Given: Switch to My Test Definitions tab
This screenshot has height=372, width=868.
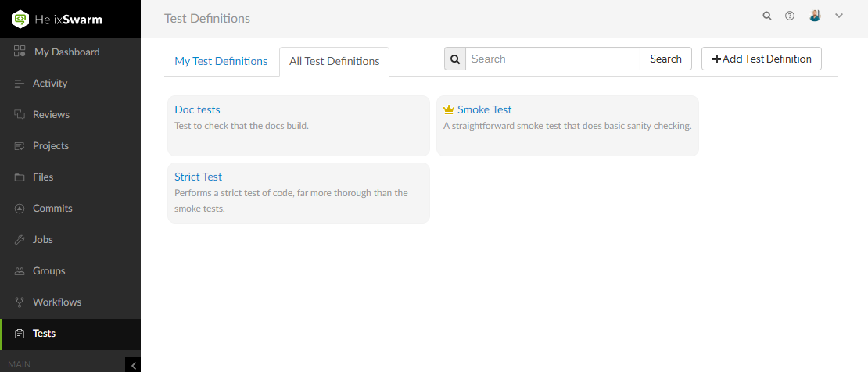Looking at the screenshot, I should pos(221,61).
